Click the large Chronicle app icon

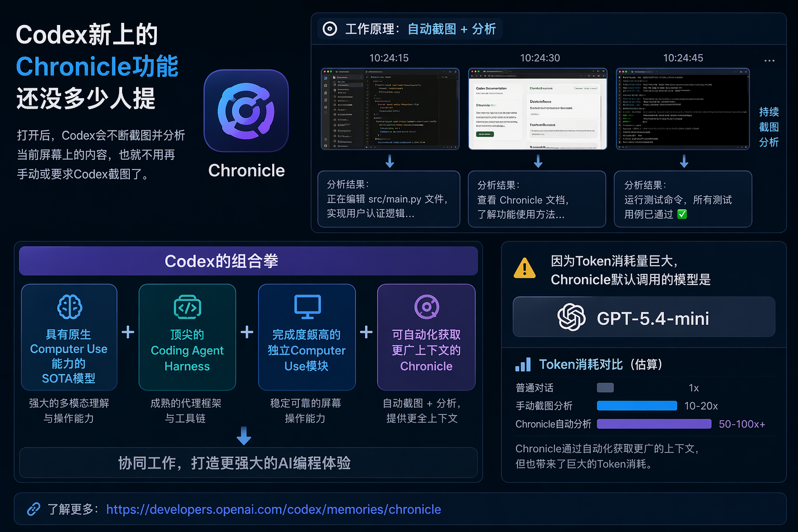[x=246, y=111]
